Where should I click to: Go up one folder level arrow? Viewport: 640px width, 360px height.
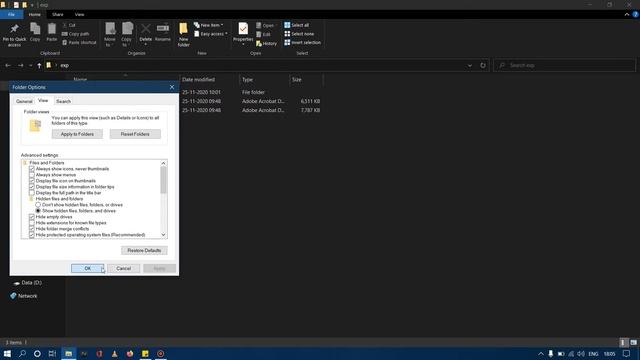39,65
